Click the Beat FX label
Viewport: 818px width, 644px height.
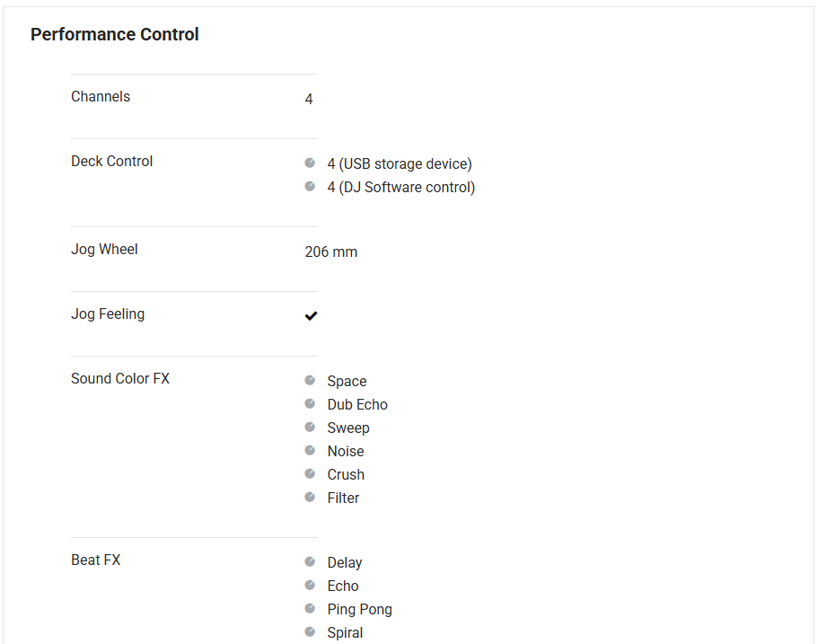pos(96,560)
